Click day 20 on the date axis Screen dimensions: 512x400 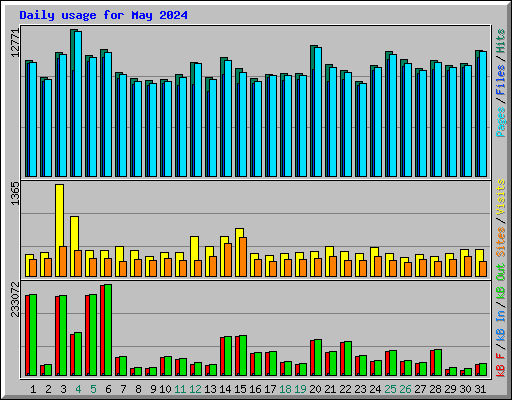[315, 389]
